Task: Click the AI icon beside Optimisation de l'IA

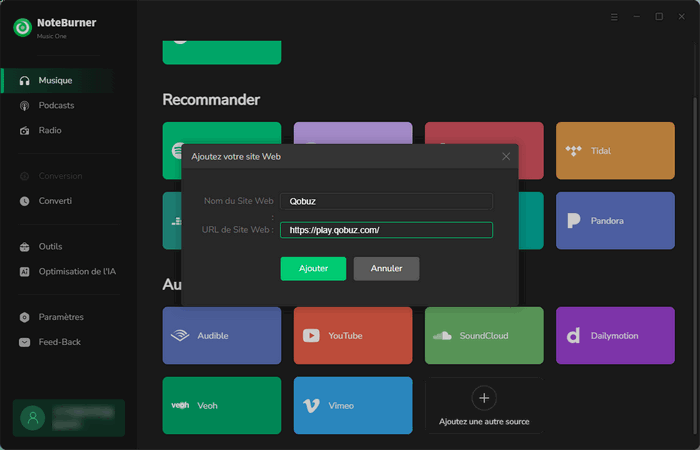Action: coord(25,272)
